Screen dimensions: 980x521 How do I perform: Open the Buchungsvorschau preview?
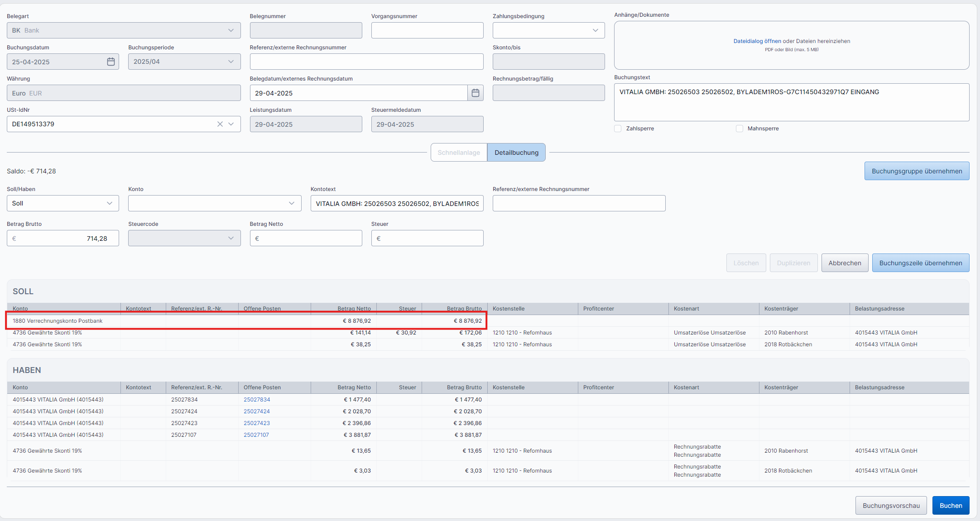891,506
